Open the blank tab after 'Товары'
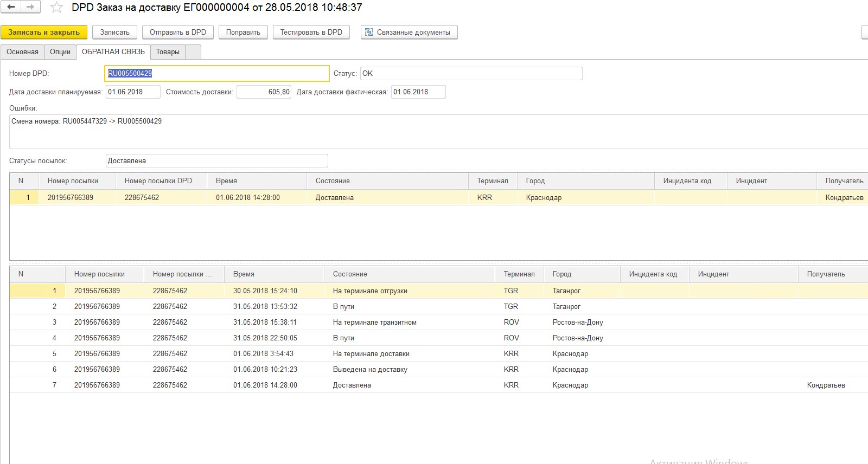This screenshot has height=464, width=868. (x=193, y=52)
